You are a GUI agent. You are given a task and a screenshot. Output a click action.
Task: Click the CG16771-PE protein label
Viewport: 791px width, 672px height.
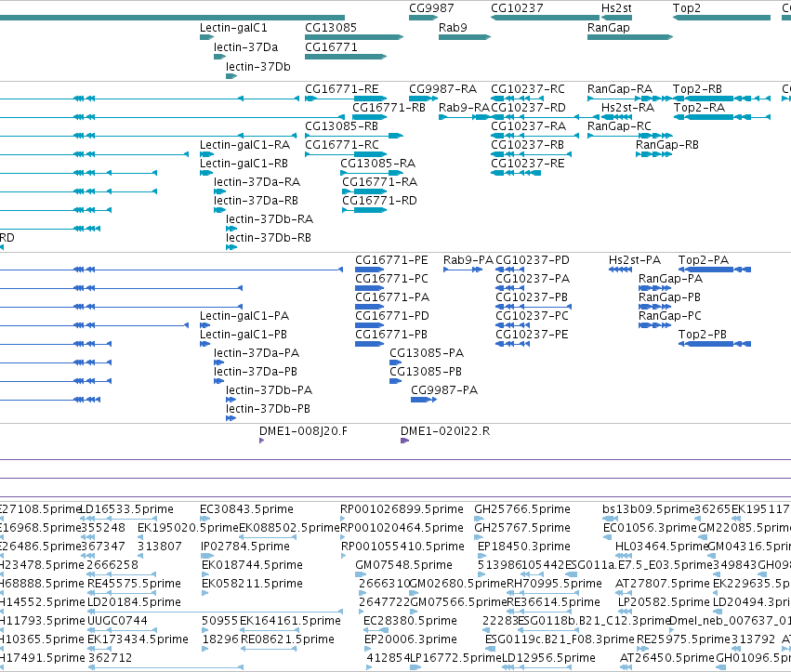coord(391,260)
